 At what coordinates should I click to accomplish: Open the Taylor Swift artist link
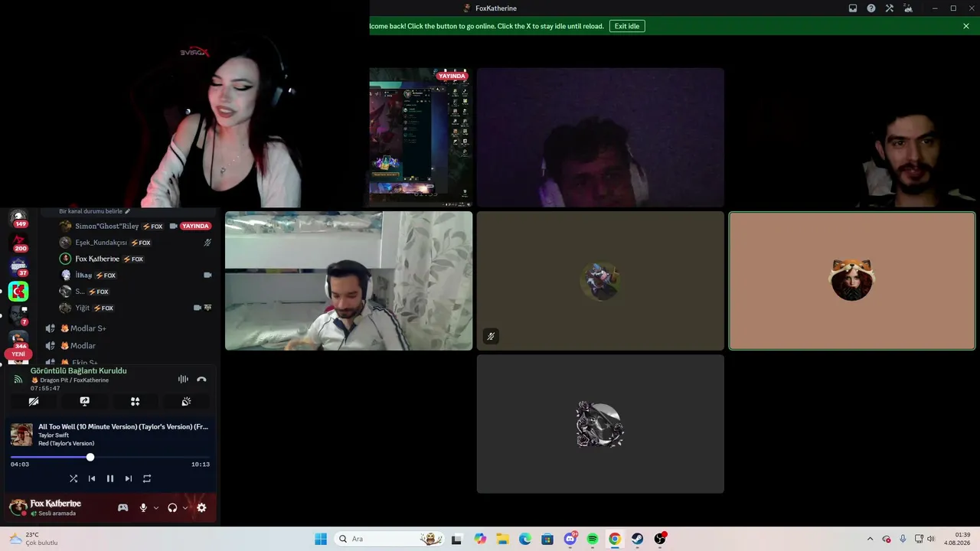[x=54, y=435]
